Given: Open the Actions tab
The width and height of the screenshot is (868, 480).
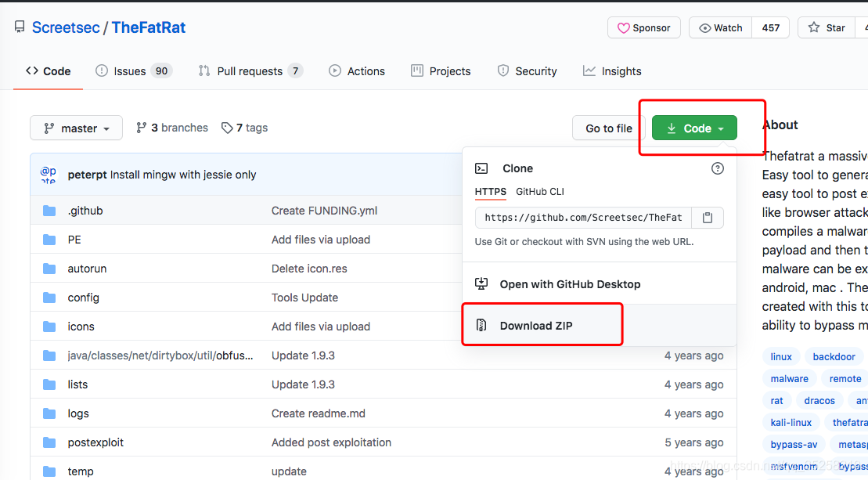Looking at the screenshot, I should 356,71.
